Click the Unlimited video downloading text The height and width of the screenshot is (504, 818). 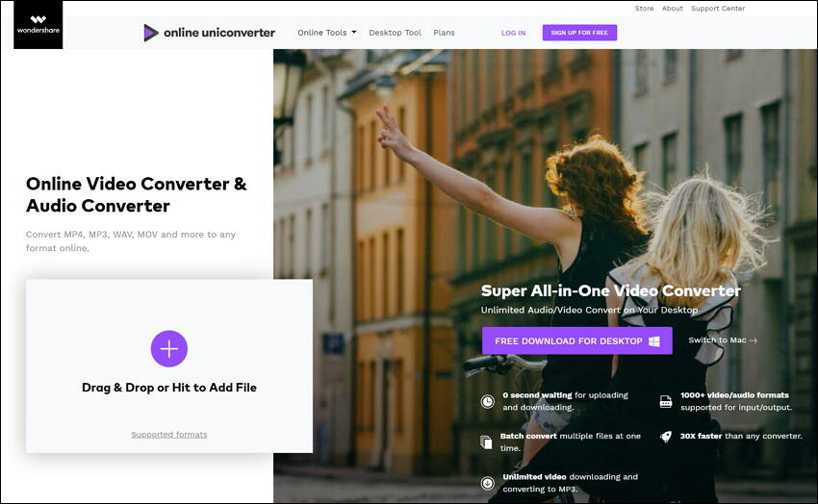click(x=570, y=483)
